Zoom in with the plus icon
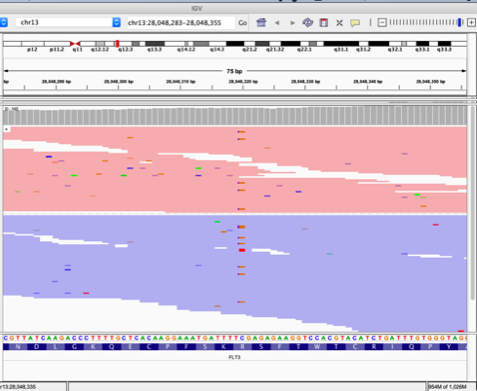Screen dimensions: 477x391 pyautogui.click(x=471, y=23)
